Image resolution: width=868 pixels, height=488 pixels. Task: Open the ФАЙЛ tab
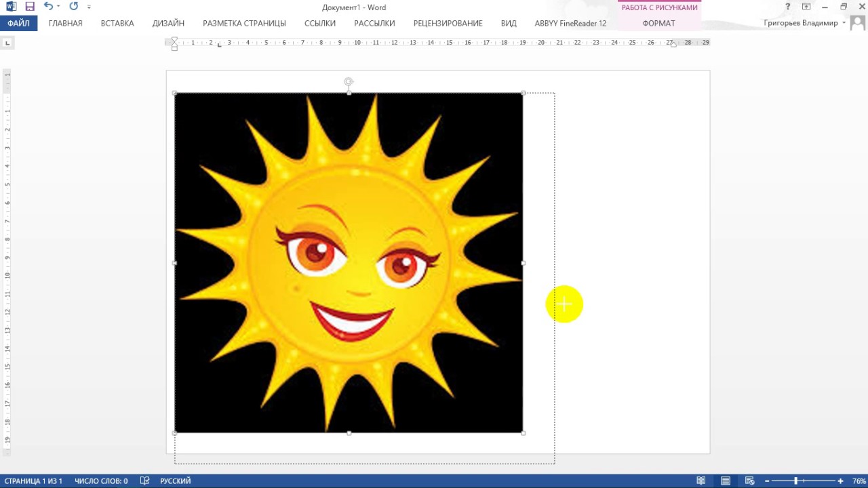click(x=19, y=23)
